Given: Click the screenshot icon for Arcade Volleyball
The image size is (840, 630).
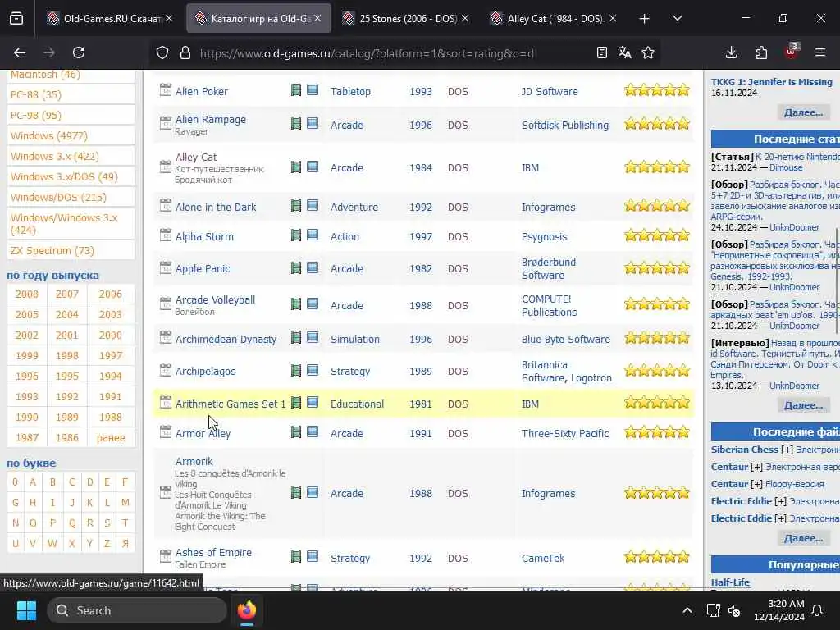Looking at the screenshot, I should pyautogui.click(x=313, y=304).
